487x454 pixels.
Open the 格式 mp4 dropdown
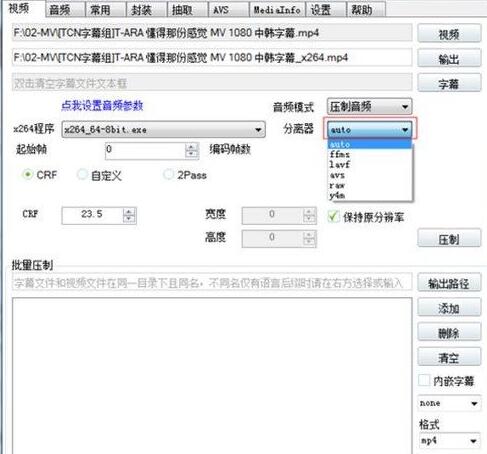coord(449,440)
